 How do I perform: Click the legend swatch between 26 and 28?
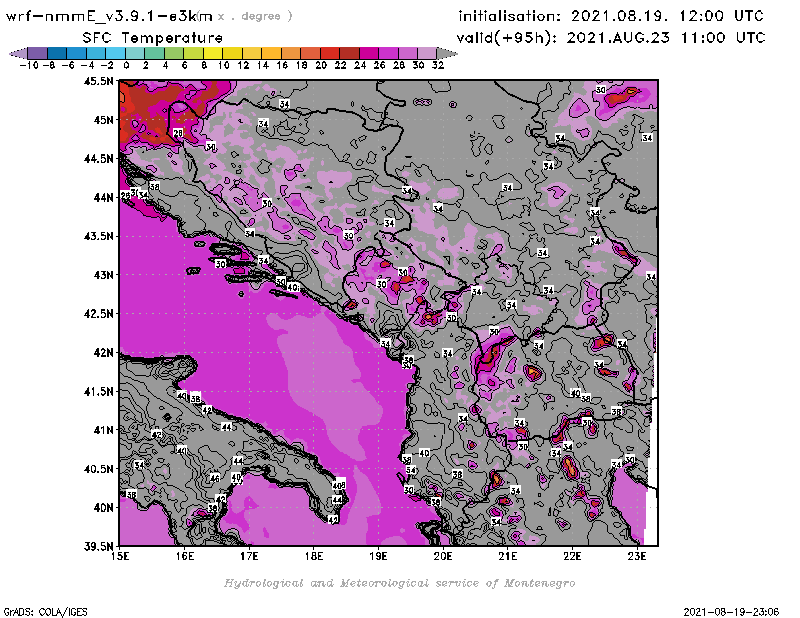pyautogui.click(x=388, y=53)
